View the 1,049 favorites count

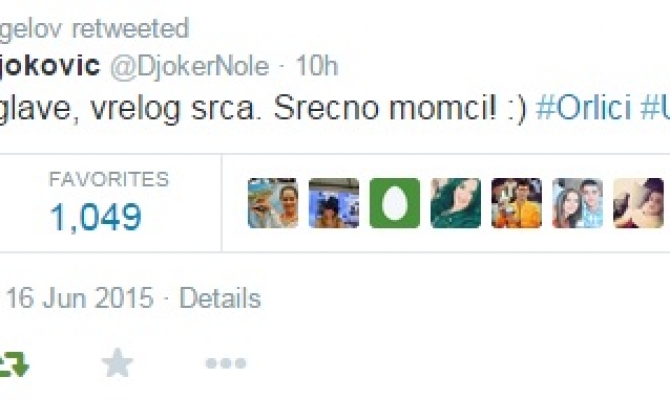pos(96,217)
